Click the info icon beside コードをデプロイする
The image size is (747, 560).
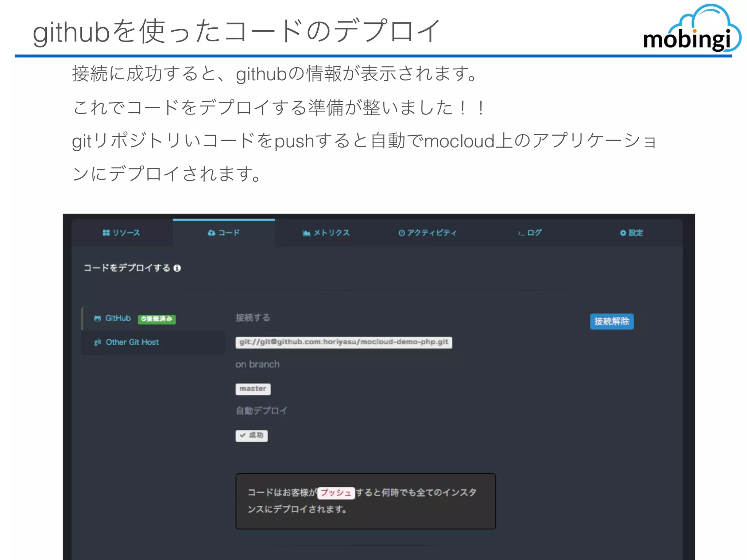point(177,268)
